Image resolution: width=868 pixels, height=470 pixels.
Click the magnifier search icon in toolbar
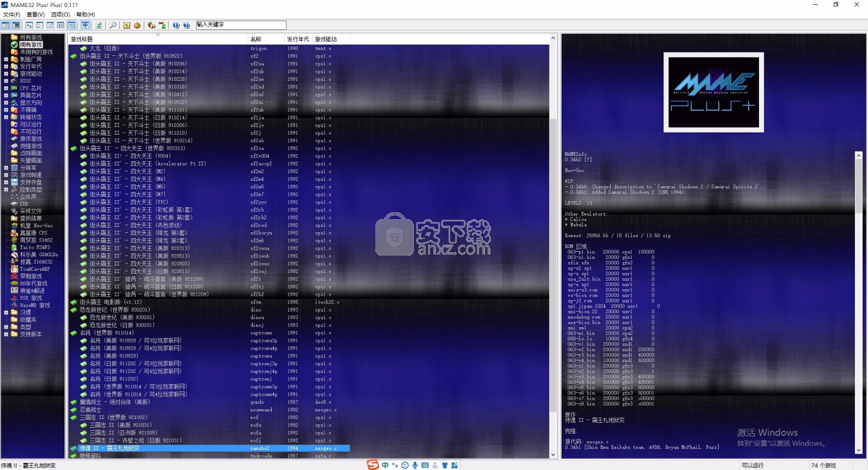[x=113, y=25]
